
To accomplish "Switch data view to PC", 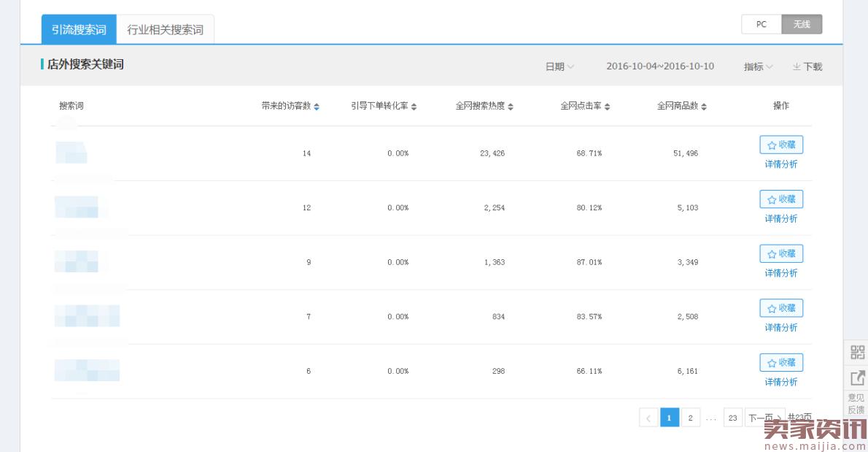I will pyautogui.click(x=761, y=24).
